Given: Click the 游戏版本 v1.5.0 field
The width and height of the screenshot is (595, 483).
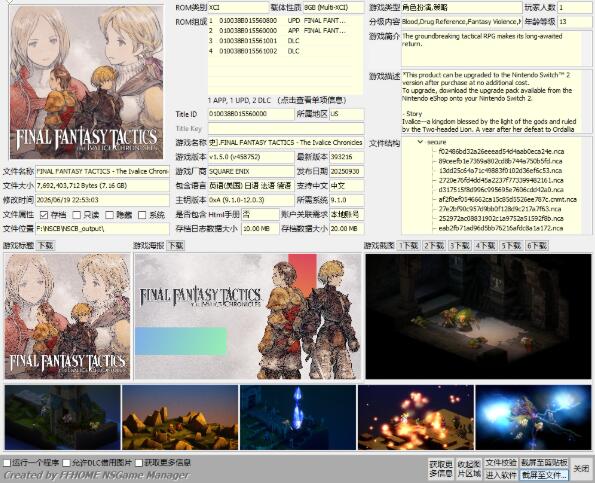Looking at the screenshot, I should [251, 157].
